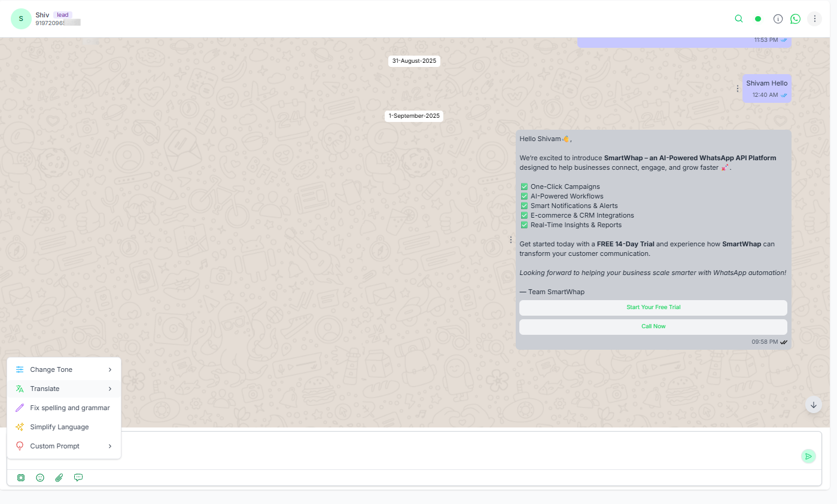This screenshot has width=837, height=504.
Task: Click 'One-Click Campaigns' line
Action: [x=565, y=187]
